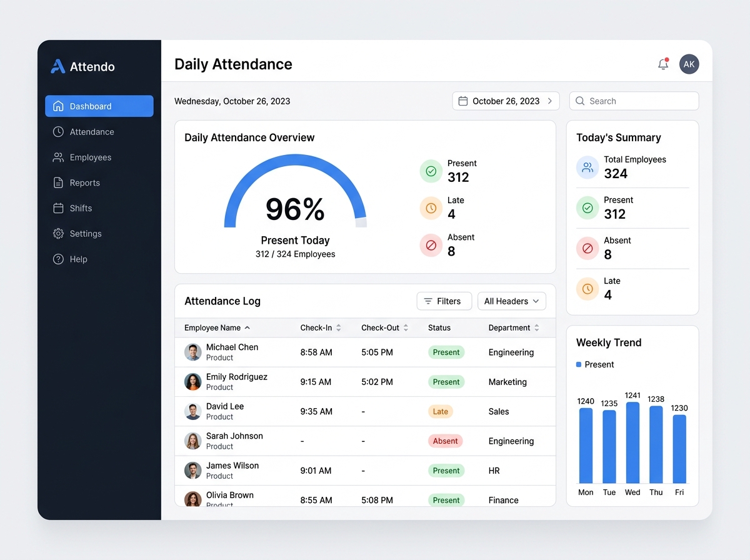
Task: Click the red Absent icon in overview
Action: [x=431, y=245]
